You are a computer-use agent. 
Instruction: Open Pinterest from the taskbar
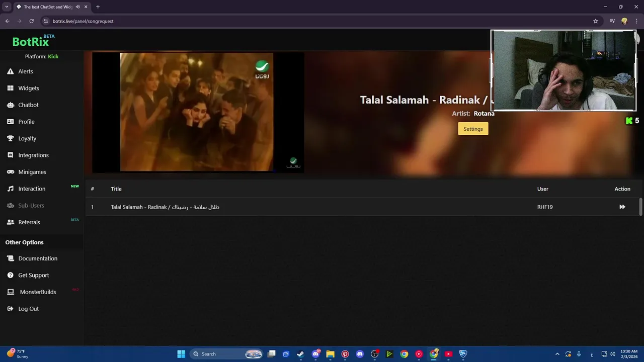[x=345, y=354]
